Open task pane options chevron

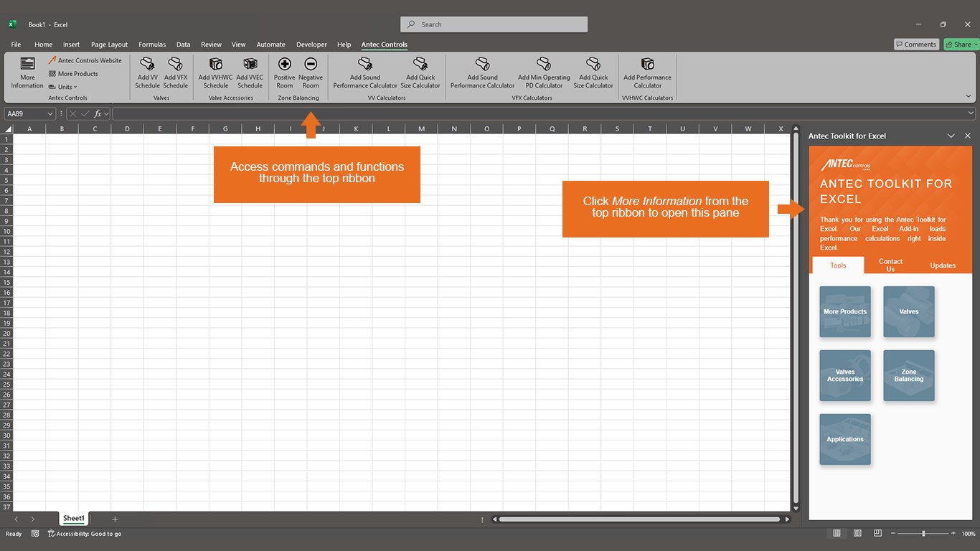coord(951,136)
